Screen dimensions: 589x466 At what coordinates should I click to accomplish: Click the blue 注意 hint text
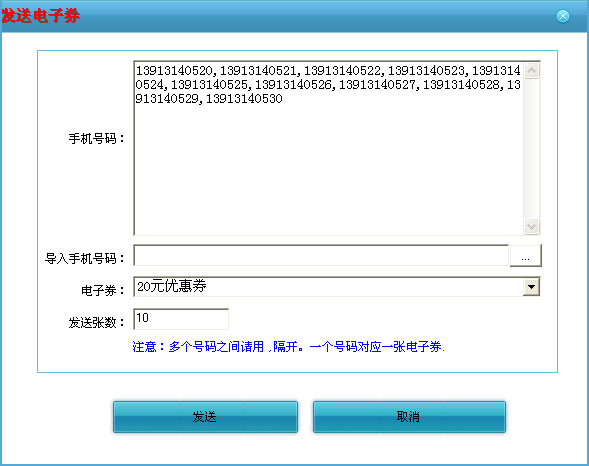tap(288, 347)
